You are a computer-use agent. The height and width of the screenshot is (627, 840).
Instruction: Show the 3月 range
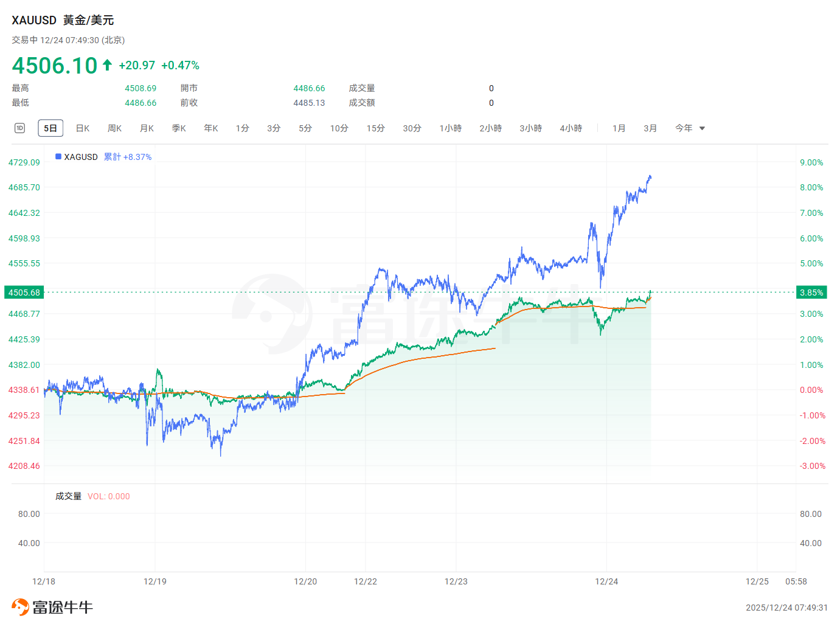[x=650, y=128]
